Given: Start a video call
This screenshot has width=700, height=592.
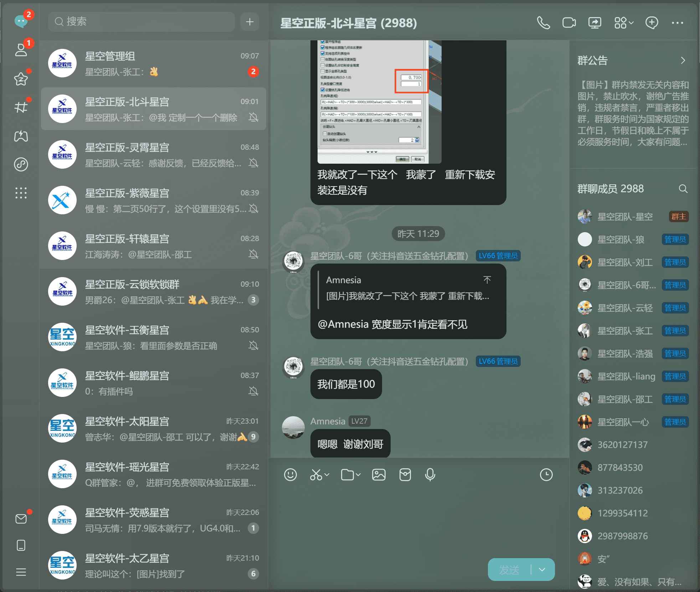Looking at the screenshot, I should coord(569,23).
